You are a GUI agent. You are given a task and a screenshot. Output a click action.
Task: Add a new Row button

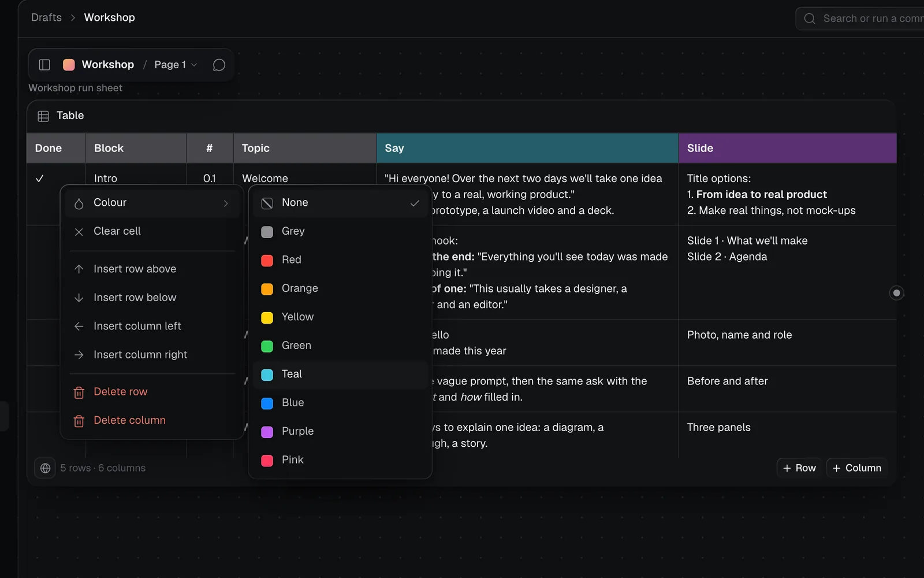799,468
